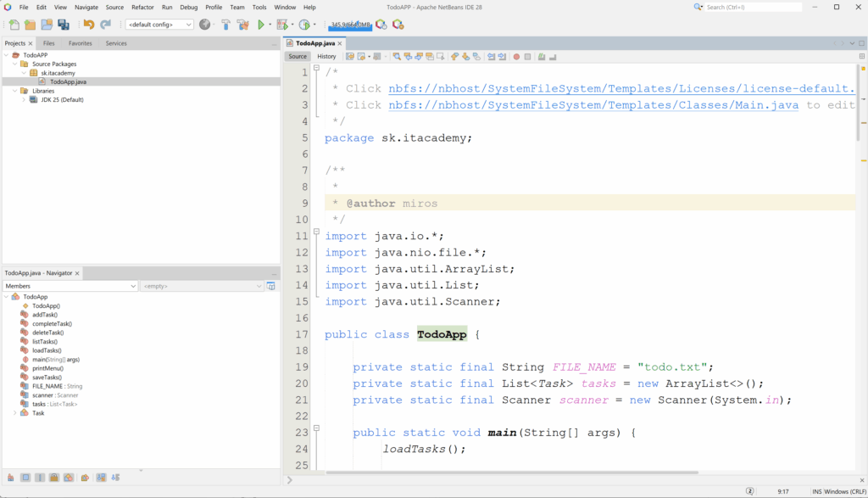Click the Shift Line Right icon
The height and width of the screenshot is (498, 868).
[x=502, y=57]
